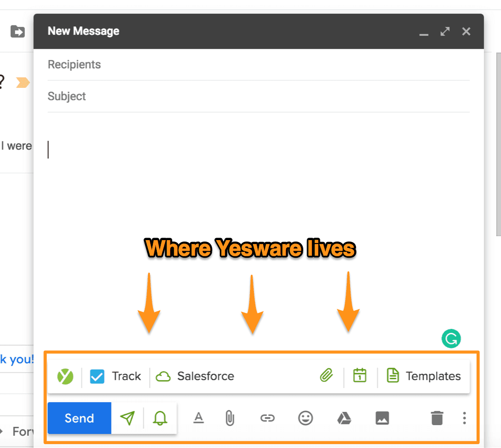The height and width of the screenshot is (448, 501).
Task: Discard the draft with the trash icon
Action: [x=437, y=418]
